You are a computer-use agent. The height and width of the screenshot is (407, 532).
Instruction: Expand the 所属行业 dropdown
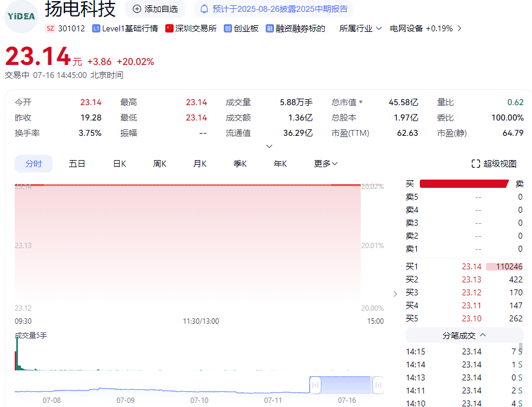point(360,28)
